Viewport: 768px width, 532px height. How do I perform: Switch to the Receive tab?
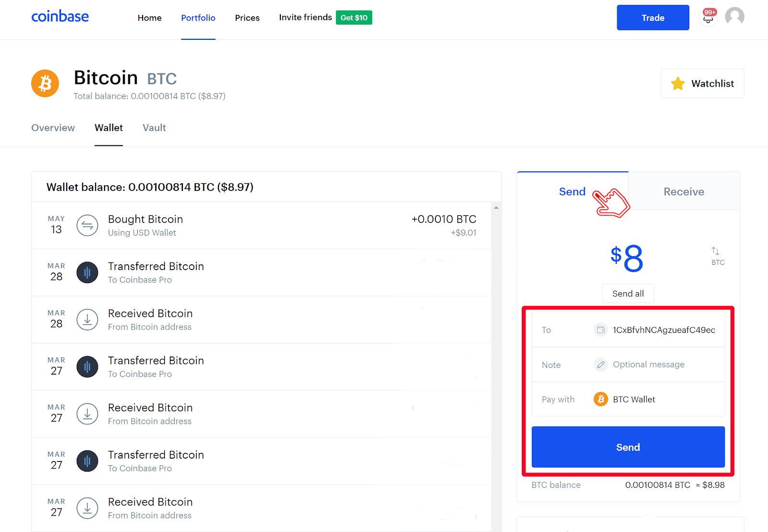(684, 191)
